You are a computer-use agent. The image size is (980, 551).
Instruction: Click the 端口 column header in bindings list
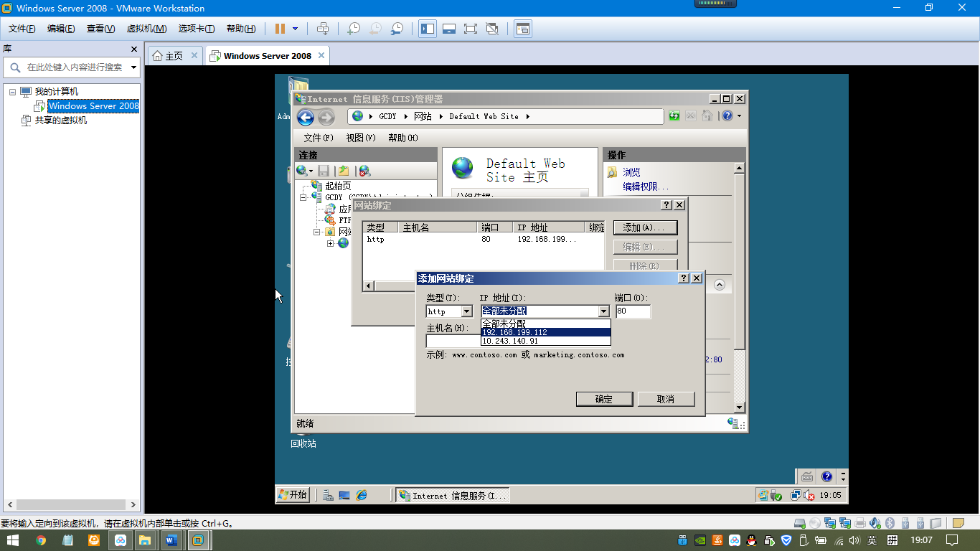pos(495,227)
